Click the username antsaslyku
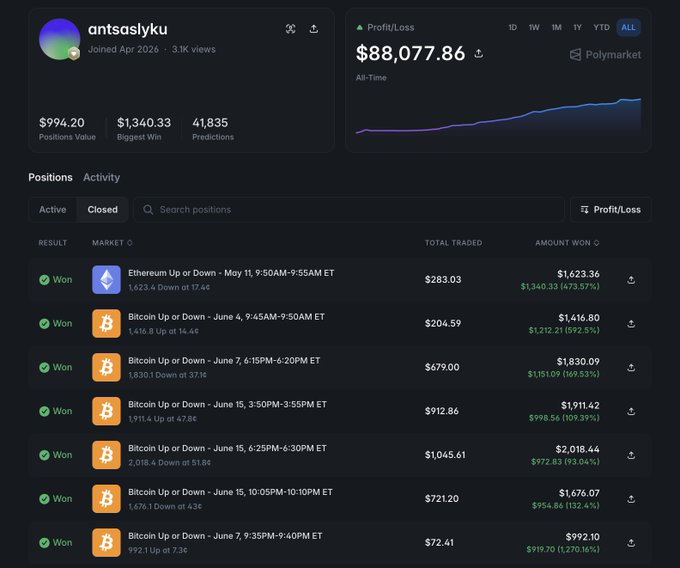Image resolution: width=680 pixels, height=568 pixels. tap(128, 29)
